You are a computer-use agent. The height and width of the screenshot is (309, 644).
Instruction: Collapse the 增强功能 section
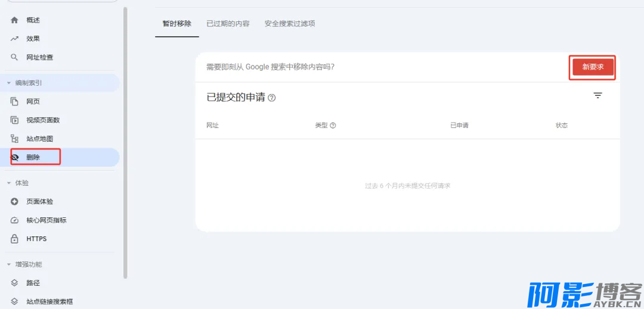tap(9, 264)
